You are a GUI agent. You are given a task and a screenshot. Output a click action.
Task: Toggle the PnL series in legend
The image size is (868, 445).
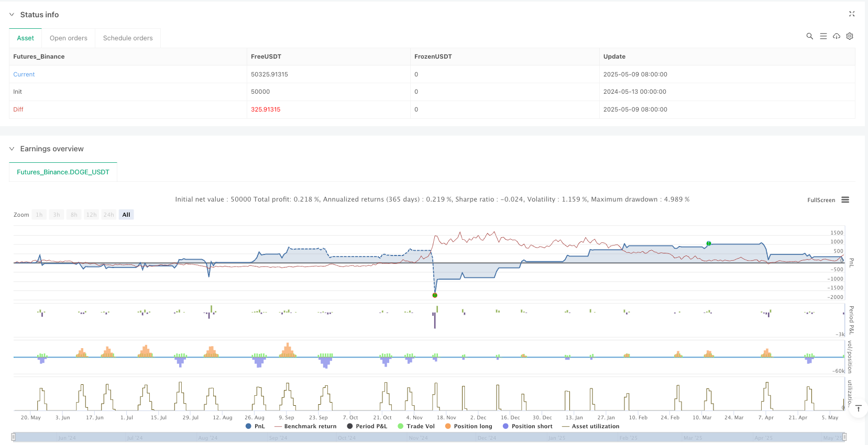coord(255,426)
